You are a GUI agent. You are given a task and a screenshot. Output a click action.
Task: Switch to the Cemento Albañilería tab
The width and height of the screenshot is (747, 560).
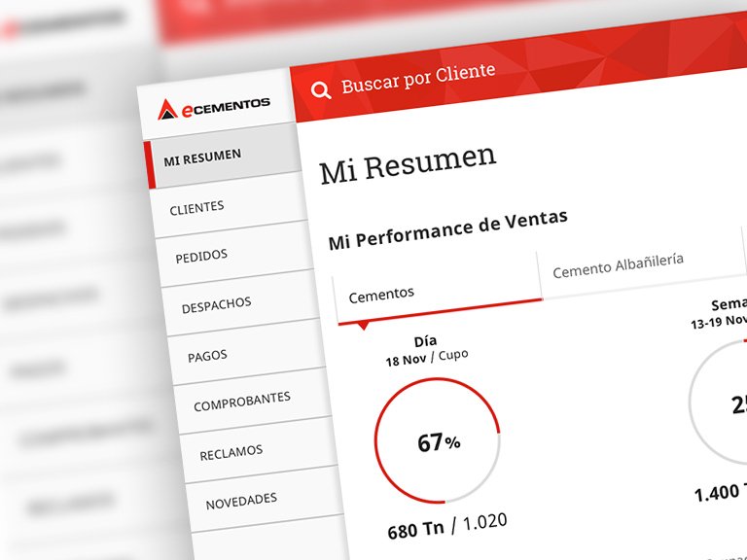[618, 264]
